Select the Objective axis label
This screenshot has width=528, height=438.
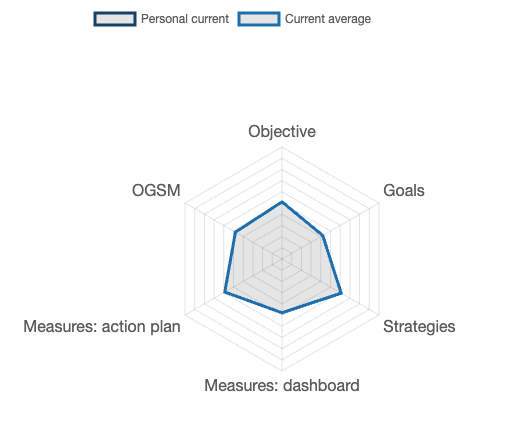click(282, 131)
